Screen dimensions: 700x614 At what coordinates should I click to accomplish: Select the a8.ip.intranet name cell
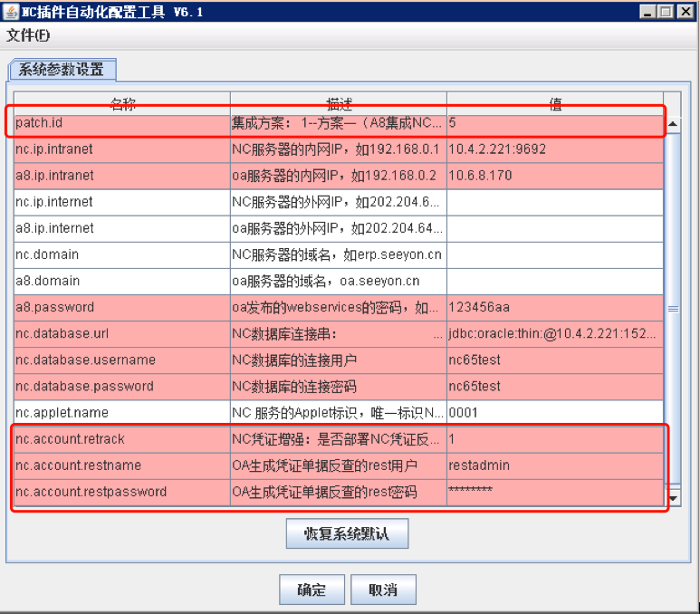[x=122, y=176]
